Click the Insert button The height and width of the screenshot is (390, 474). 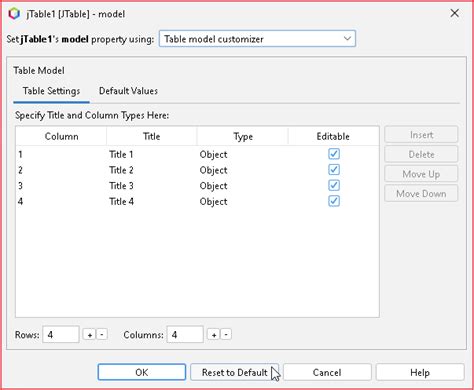[x=421, y=135]
